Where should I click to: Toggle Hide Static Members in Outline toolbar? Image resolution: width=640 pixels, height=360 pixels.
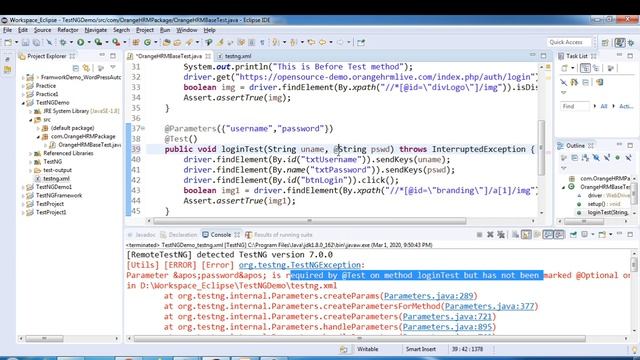point(607,158)
